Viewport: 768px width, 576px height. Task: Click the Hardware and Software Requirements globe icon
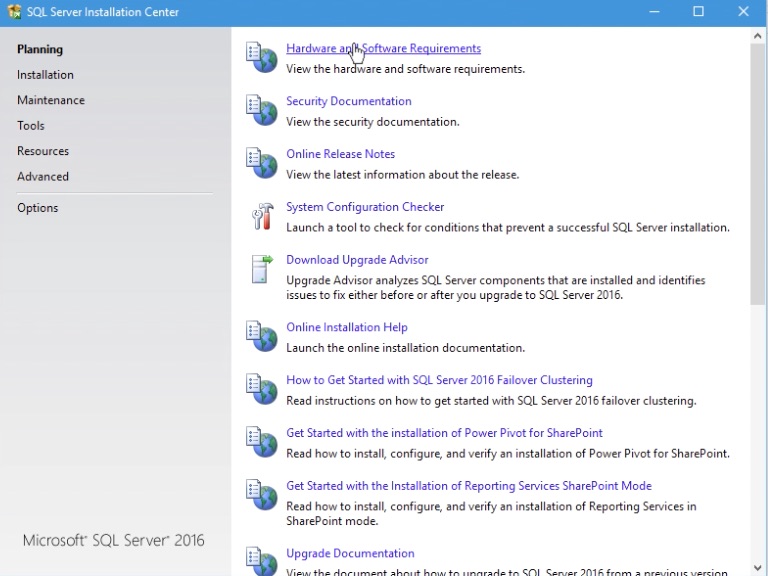[262, 57]
